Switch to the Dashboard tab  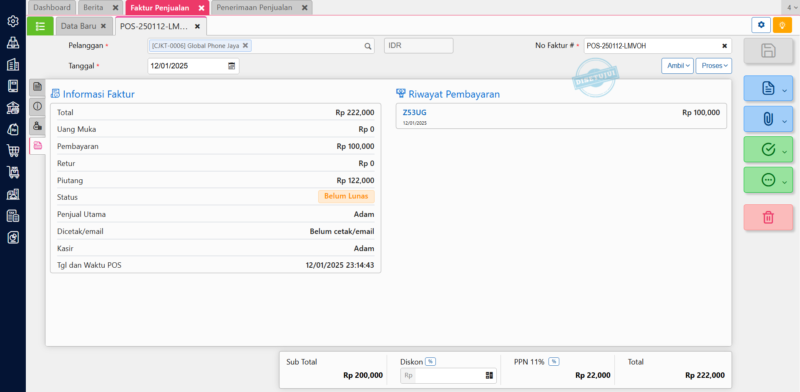click(x=52, y=8)
